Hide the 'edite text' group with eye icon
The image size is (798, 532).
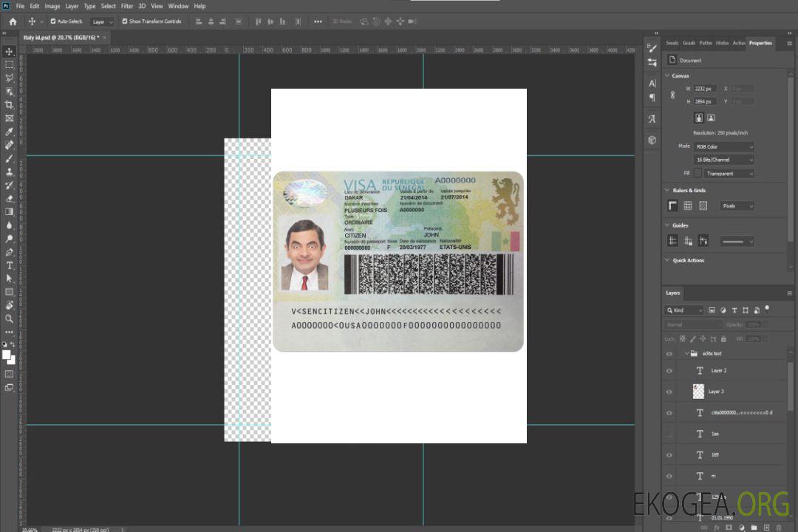click(669, 354)
